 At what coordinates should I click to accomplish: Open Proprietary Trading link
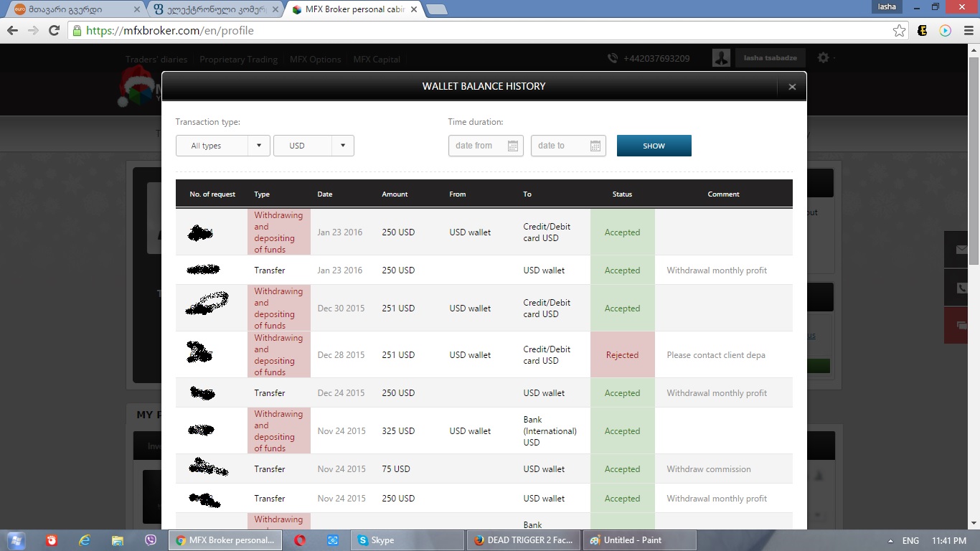(x=239, y=60)
